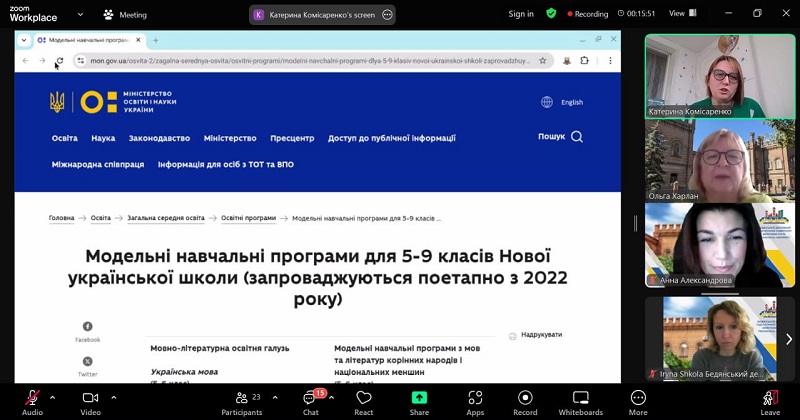Open a new browser tab
Viewport: 800px width, 420px height.
[156, 40]
